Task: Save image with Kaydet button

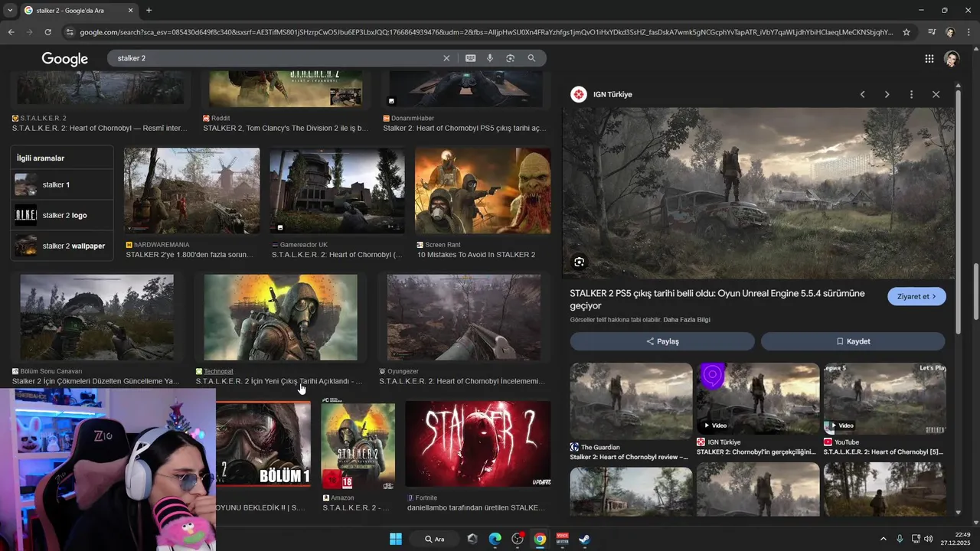Action: (x=853, y=341)
